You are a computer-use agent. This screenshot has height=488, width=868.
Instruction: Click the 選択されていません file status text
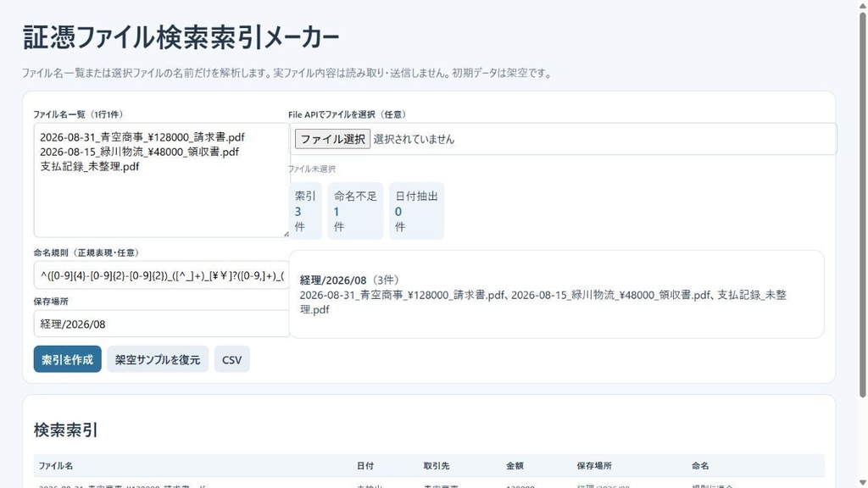click(414, 140)
